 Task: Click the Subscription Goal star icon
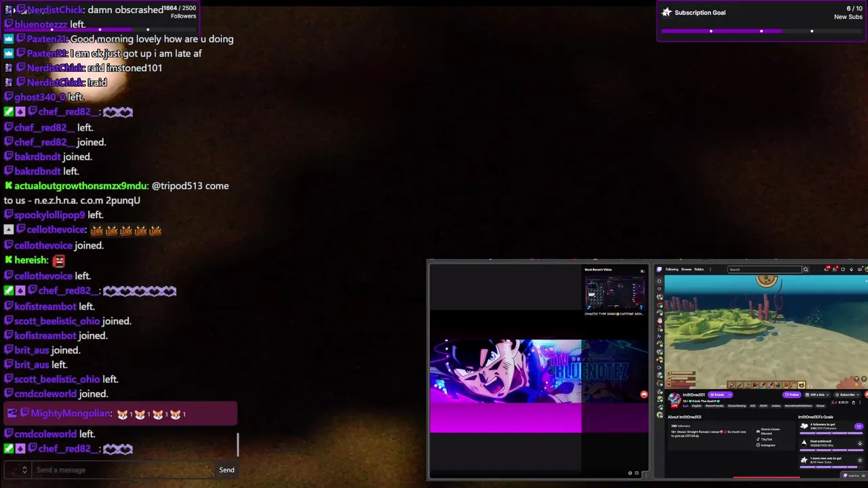(x=667, y=12)
